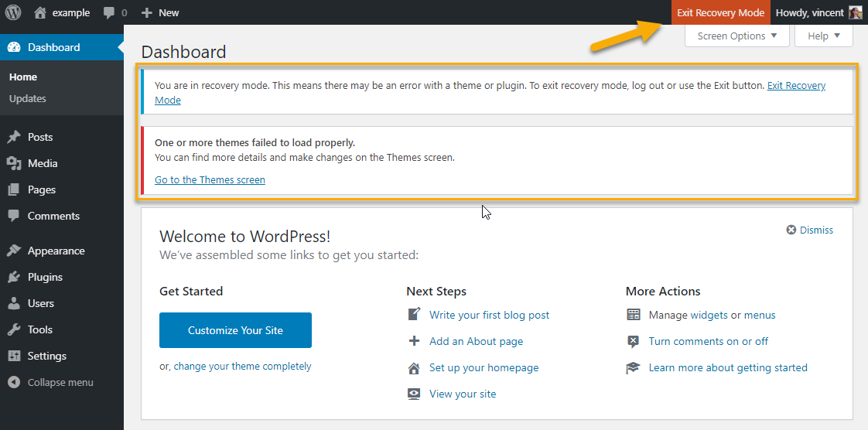Click the Comments bubble icon in sidebar

pyautogui.click(x=14, y=216)
